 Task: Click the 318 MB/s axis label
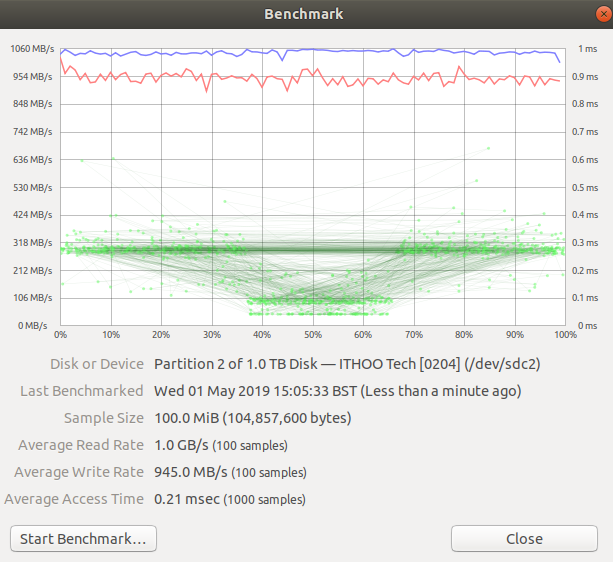tap(32, 243)
